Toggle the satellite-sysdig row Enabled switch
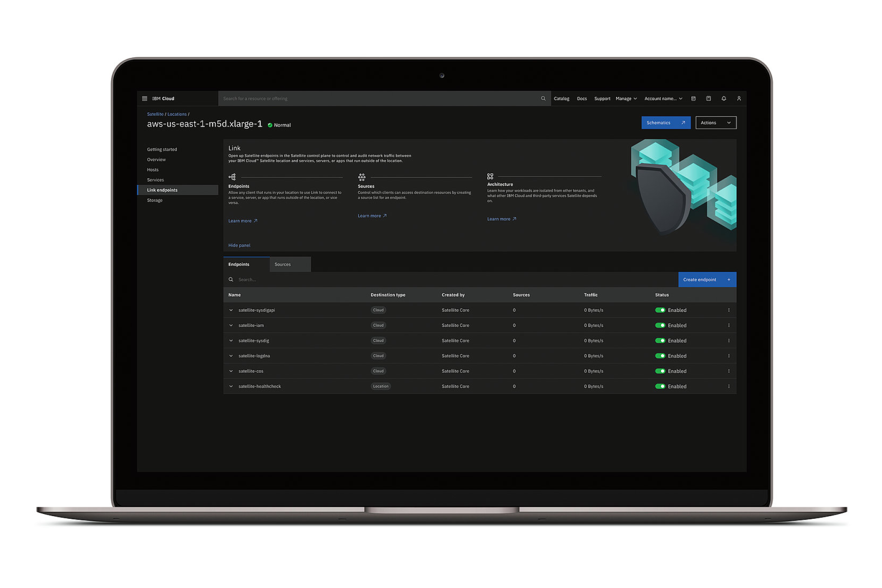The height and width of the screenshot is (588, 882). (660, 341)
